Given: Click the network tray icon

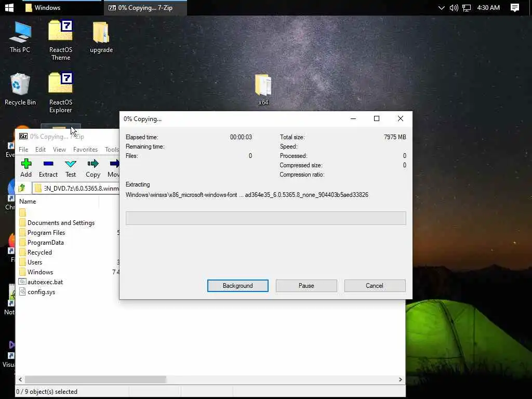Looking at the screenshot, I should pyautogui.click(x=467, y=7).
